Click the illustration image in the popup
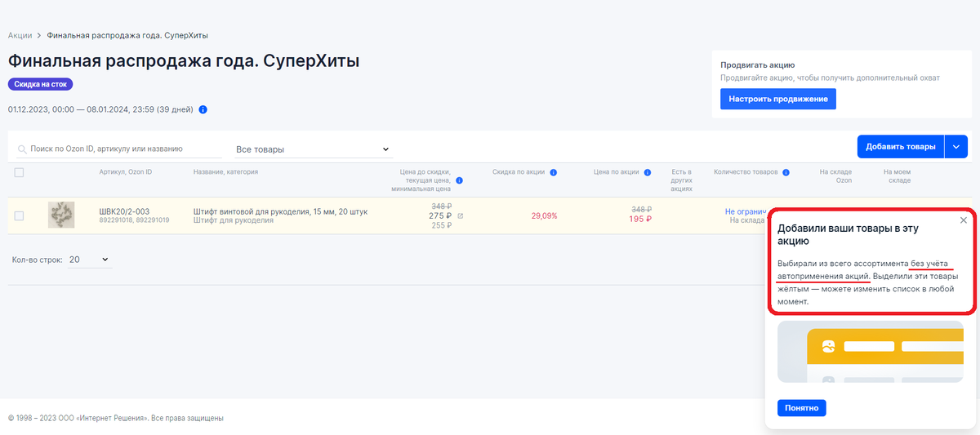The height and width of the screenshot is (435, 980). click(871, 352)
